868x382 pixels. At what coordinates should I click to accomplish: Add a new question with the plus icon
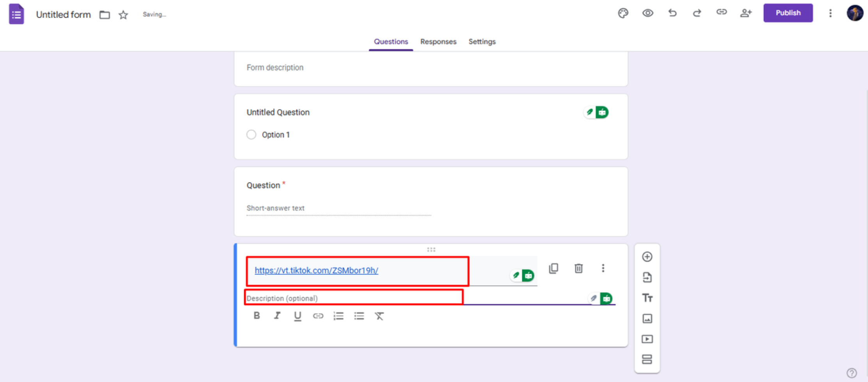(x=647, y=257)
